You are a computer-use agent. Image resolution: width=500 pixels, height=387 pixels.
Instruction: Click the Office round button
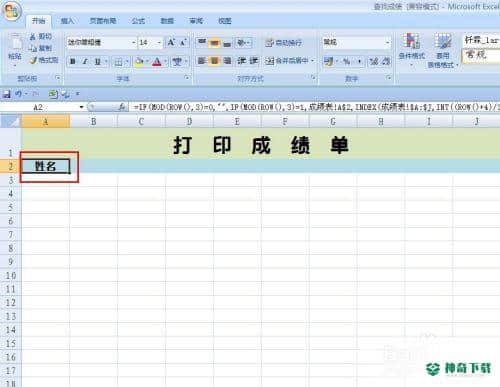12,11
